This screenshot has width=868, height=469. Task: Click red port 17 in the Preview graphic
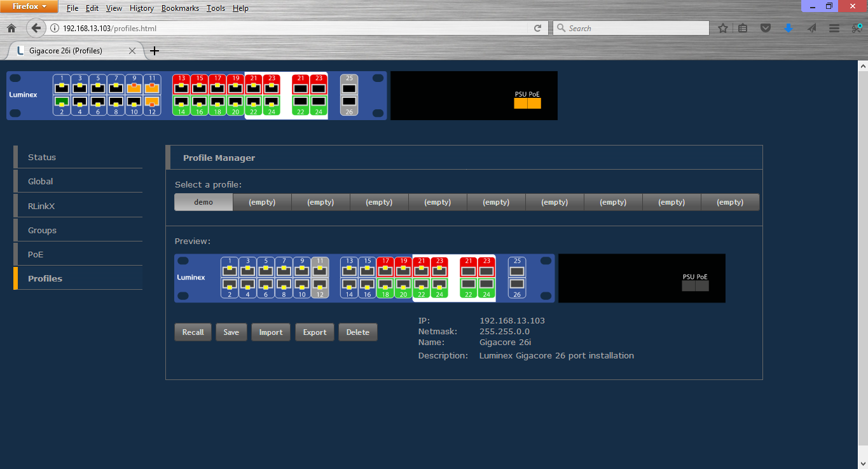coord(385,268)
